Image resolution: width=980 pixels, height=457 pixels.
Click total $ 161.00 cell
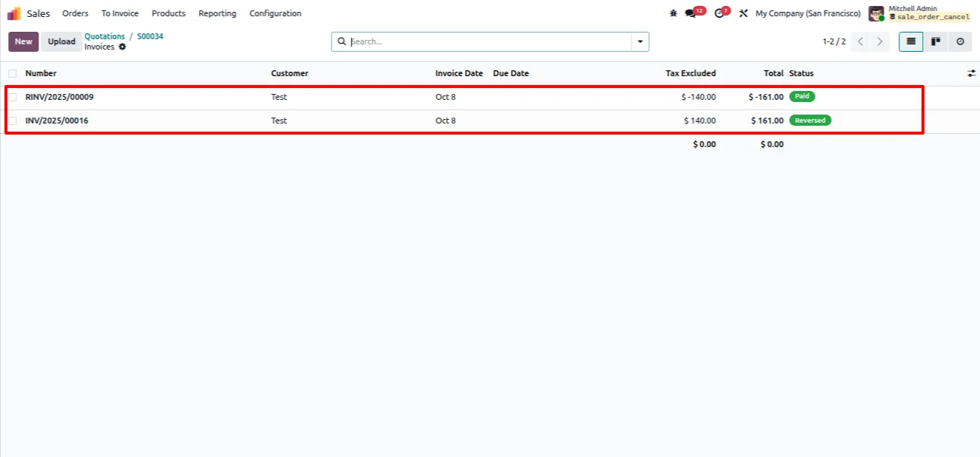point(767,121)
